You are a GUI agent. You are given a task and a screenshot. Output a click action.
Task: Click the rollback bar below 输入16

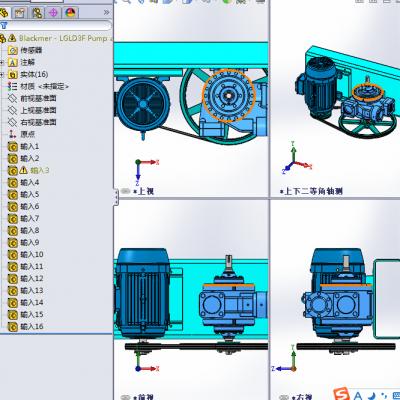tap(57, 333)
